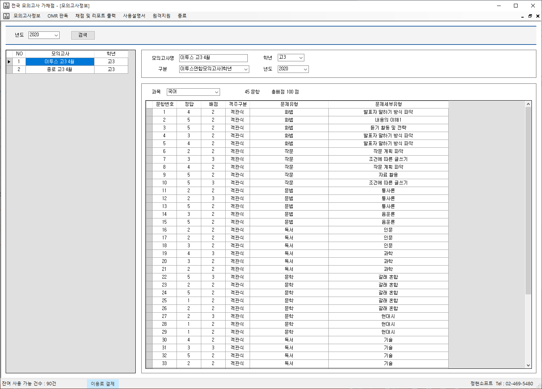Open the 원격지원 menu
The image size is (542, 389).
pos(161,16)
